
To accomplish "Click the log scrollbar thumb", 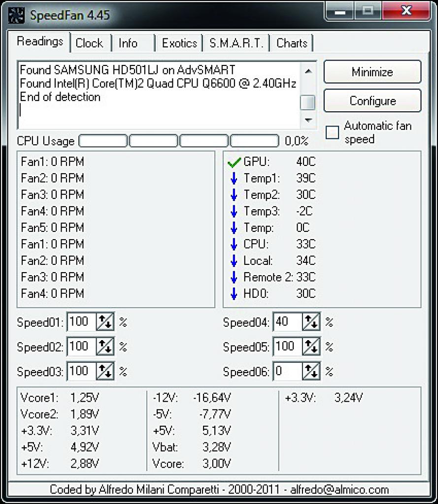I will coord(307,102).
